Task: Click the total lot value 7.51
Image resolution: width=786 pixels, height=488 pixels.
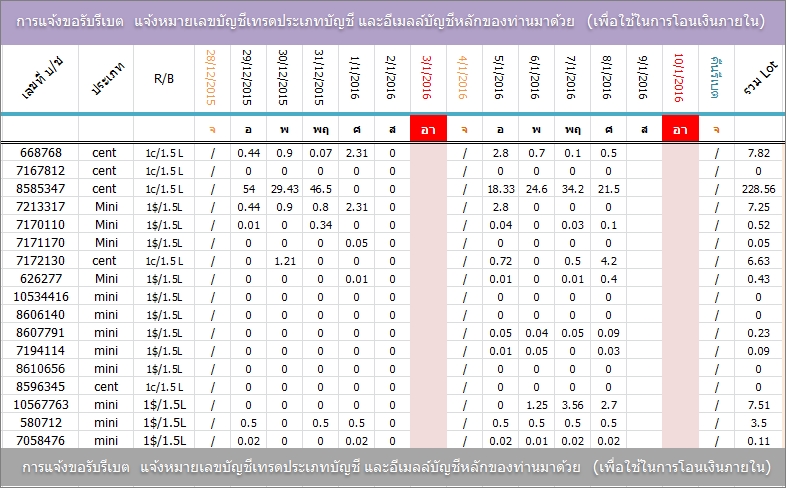Action: (758, 405)
